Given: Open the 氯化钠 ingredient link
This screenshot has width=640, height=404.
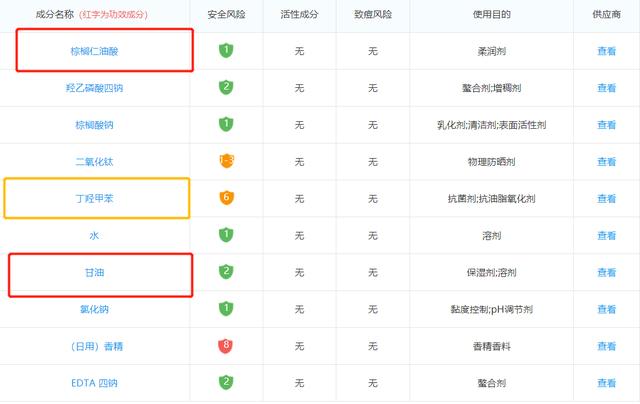Looking at the screenshot, I should click(x=94, y=309).
